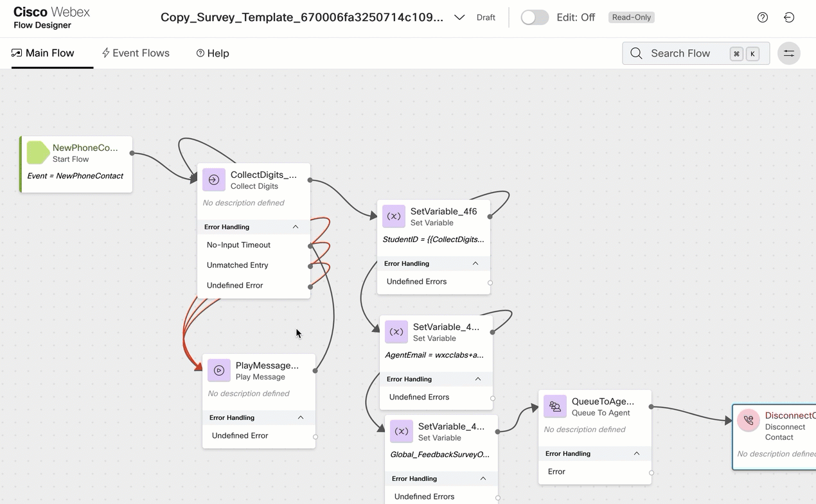The height and width of the screenshot is (504, 816).
Task: Click the Play Message node icon
Action: pyautogui.click(x=219, y=370)
